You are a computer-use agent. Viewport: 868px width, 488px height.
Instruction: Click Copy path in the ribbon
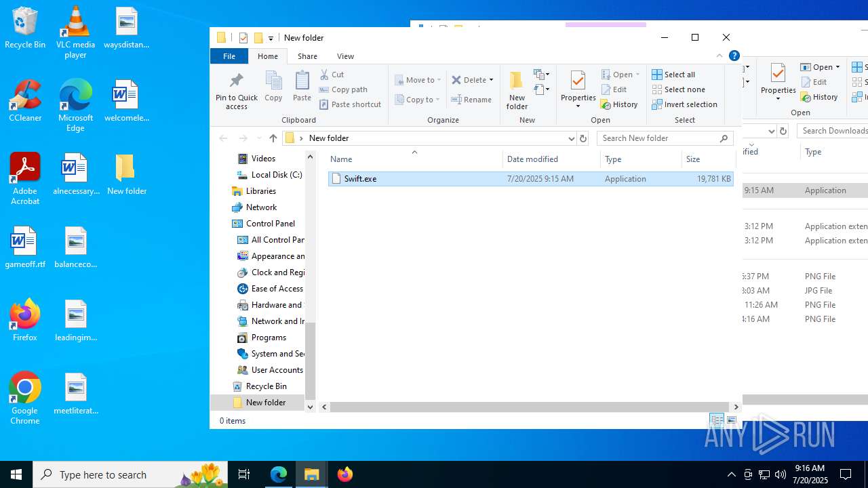click(343, 89)
